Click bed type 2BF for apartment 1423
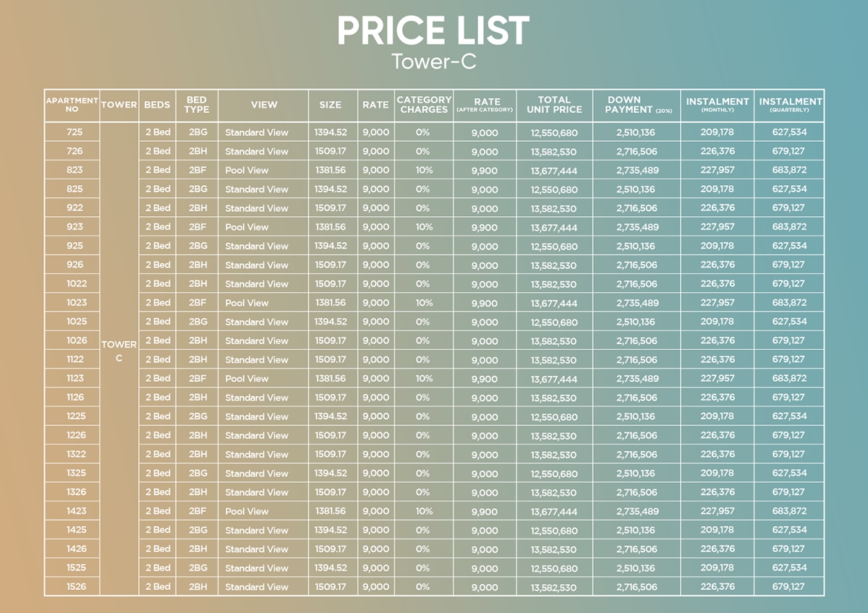868x613 pixels. [197, 511]
